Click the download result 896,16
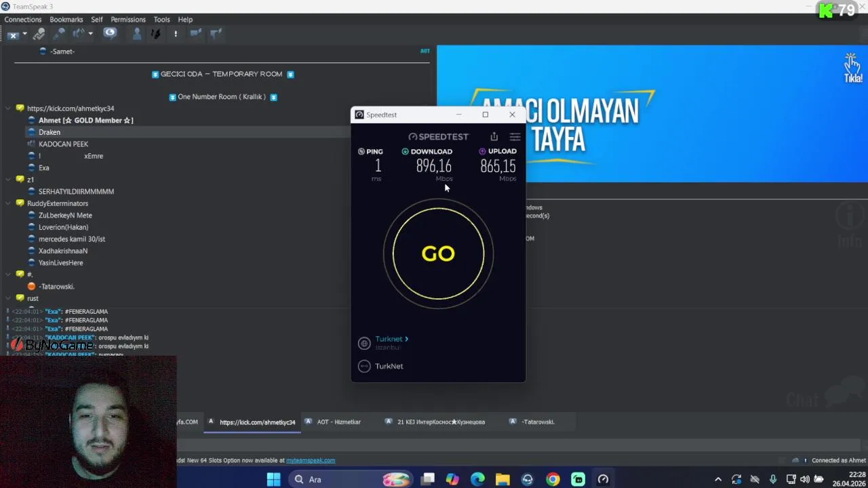The width and height of the screenshot is (868, 488). (433, 166)
